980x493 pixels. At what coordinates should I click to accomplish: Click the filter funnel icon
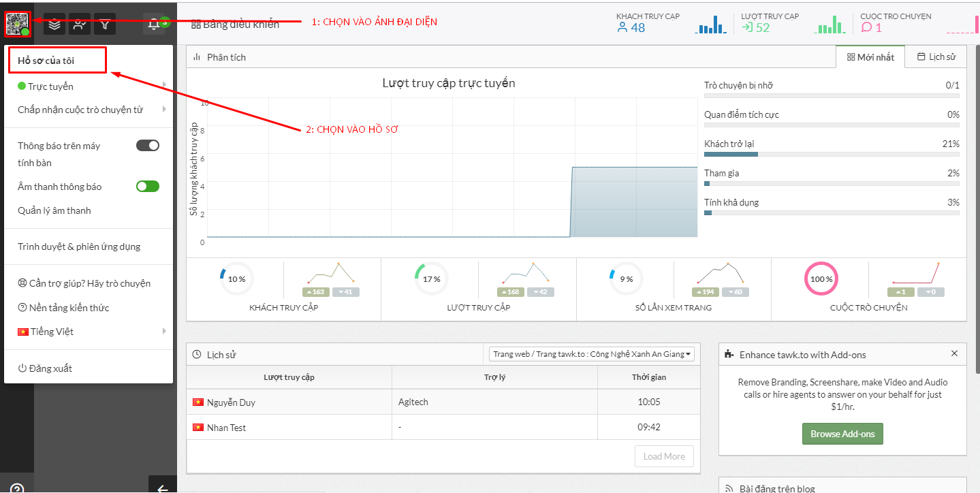pyautogui.click(x=105, y=25)
